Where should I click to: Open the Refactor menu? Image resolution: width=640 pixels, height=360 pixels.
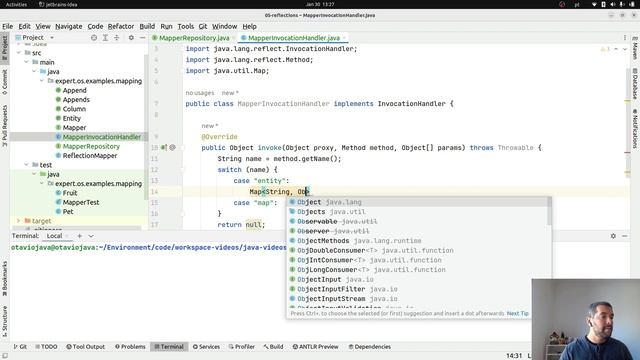click(x=121, y=26)
